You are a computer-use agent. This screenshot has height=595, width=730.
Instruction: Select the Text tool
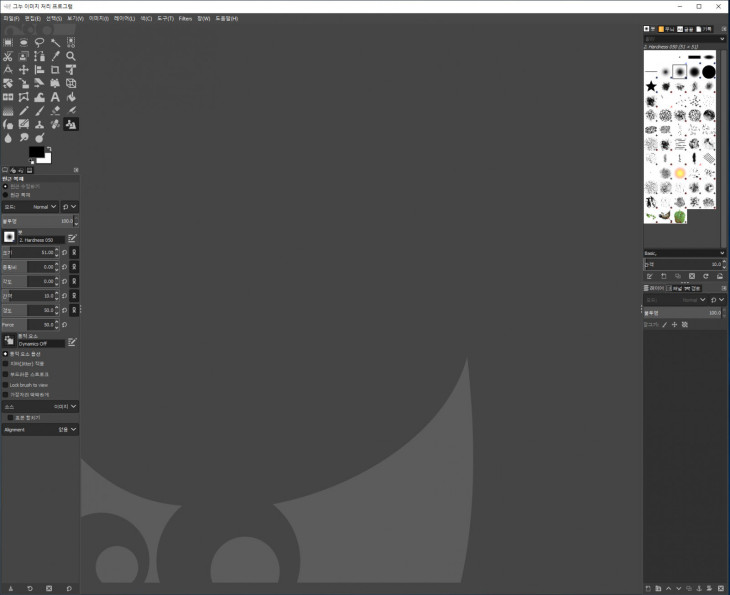coord(55,97)
